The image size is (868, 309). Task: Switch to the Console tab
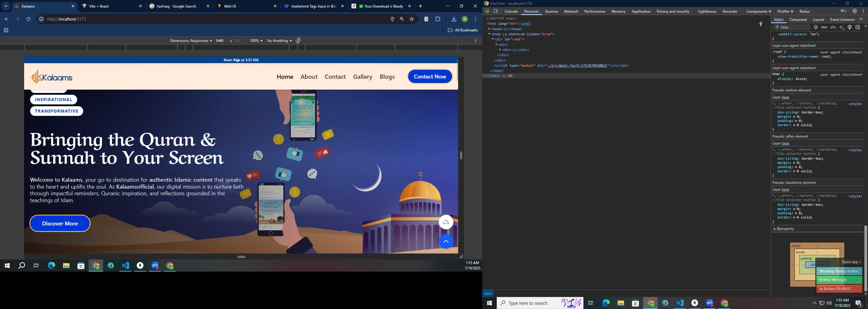(511, 11)
